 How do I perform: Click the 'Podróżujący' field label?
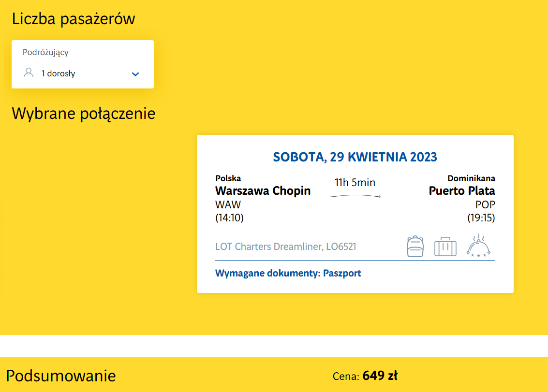45,52
